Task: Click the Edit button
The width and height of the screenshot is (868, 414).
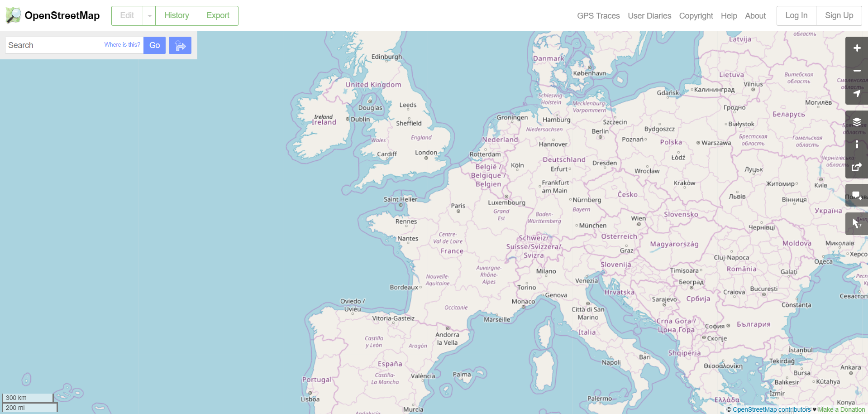Action: coord(127,16)
